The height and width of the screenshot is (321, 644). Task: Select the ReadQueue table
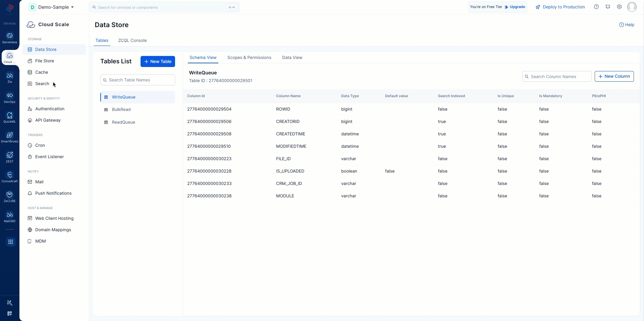[x=123, y=122]
